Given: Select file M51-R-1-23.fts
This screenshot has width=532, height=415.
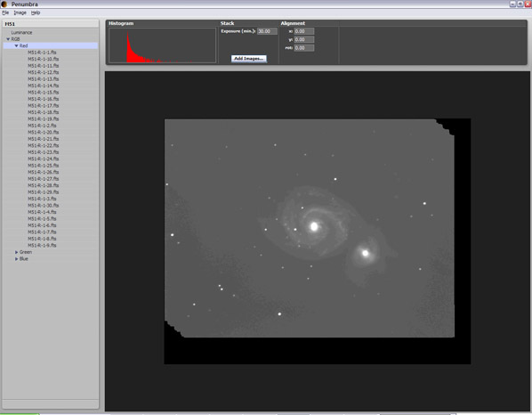Looking at the screenshot, I should [x=43, y=152].
